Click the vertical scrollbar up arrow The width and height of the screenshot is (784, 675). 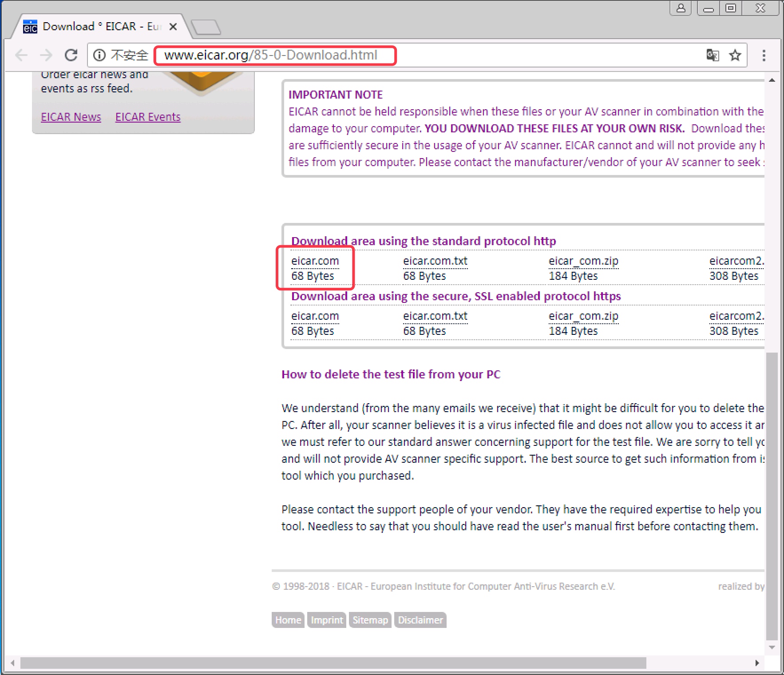pos(772,80)
